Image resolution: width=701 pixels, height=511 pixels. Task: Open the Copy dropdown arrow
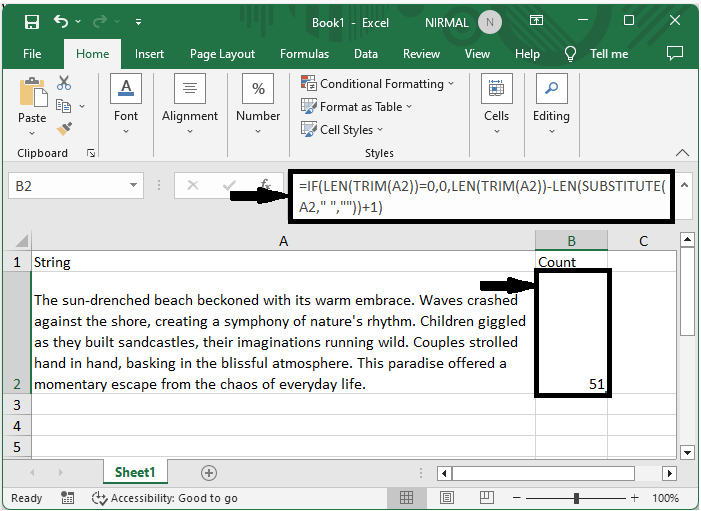pyautogui.click(x=82, y=106)
